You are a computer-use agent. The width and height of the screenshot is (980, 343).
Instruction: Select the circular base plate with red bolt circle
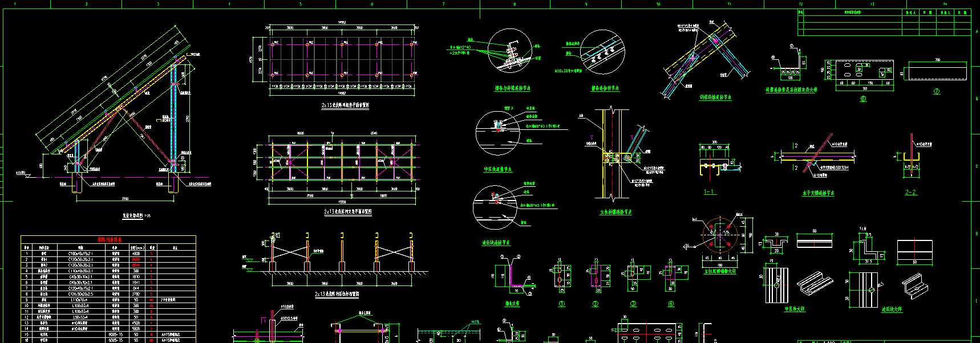point(720,235)
